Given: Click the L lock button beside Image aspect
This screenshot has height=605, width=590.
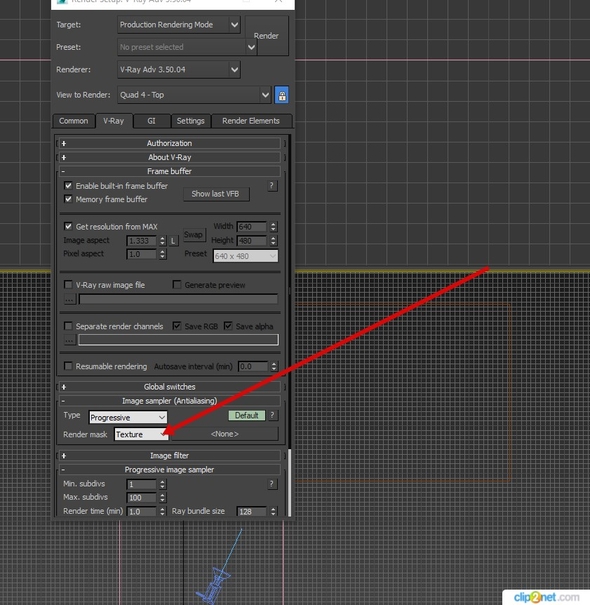Looking at the screenshot, I should pos(174,241).
